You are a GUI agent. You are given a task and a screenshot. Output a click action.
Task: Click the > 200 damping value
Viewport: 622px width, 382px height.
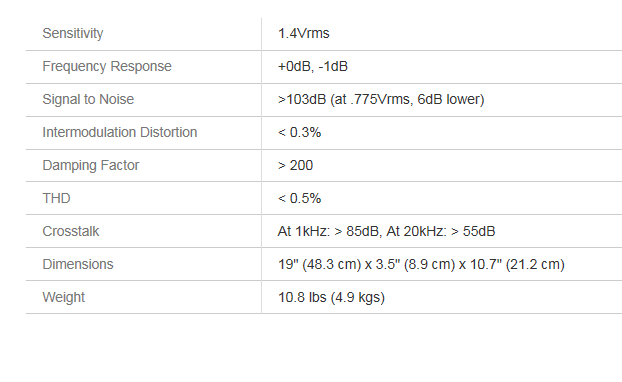click(296, 165)
